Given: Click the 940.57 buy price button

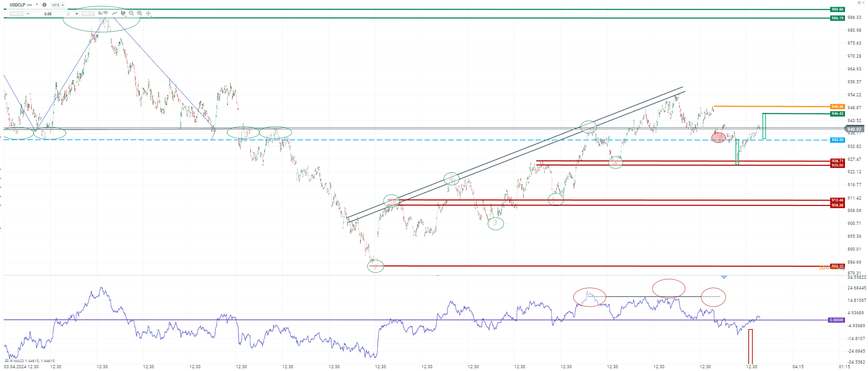Looking at the screenshot, I should tap(88, 14).
